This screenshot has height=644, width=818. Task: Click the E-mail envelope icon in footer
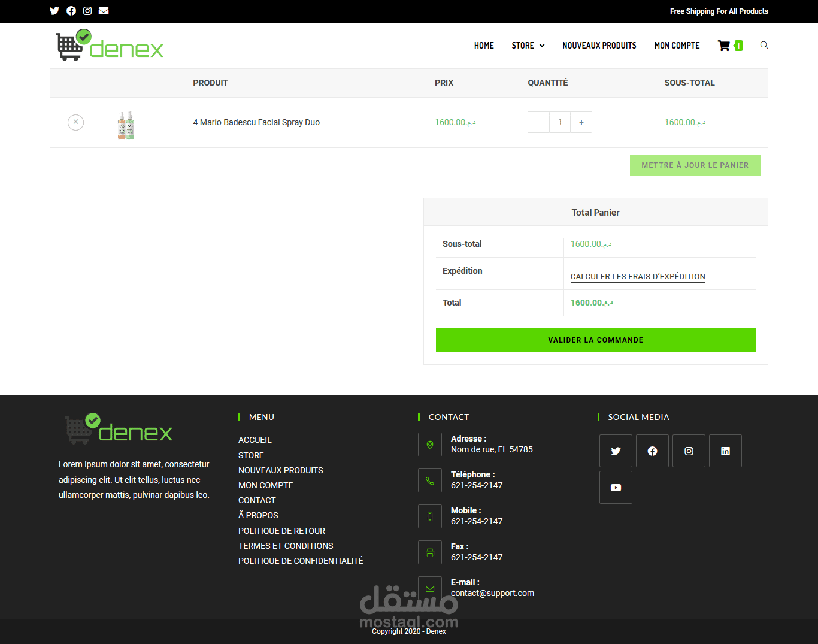[430, 588]
